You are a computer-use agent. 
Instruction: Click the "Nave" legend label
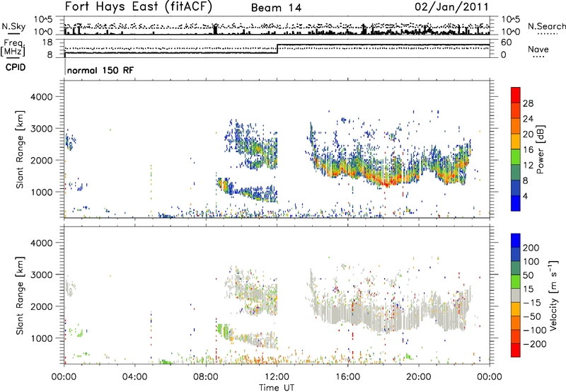tap(538, 49)
